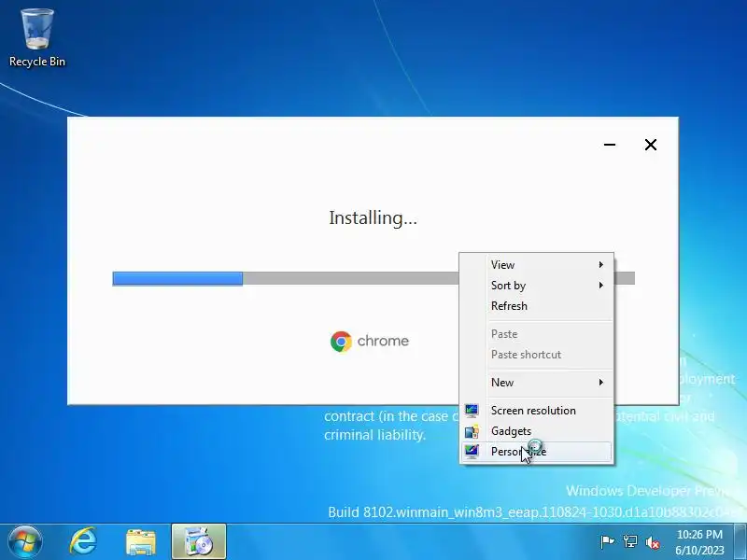Viewport: 747px width, 560px height.
Task: Click the network tray icon
Action: tap(629, 542)
